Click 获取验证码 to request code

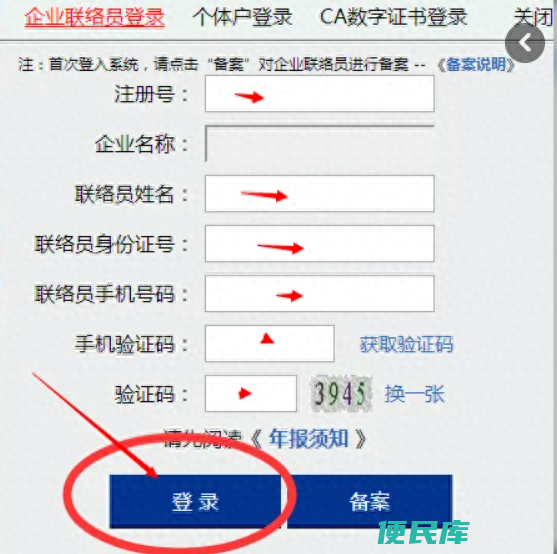point(406,344)
